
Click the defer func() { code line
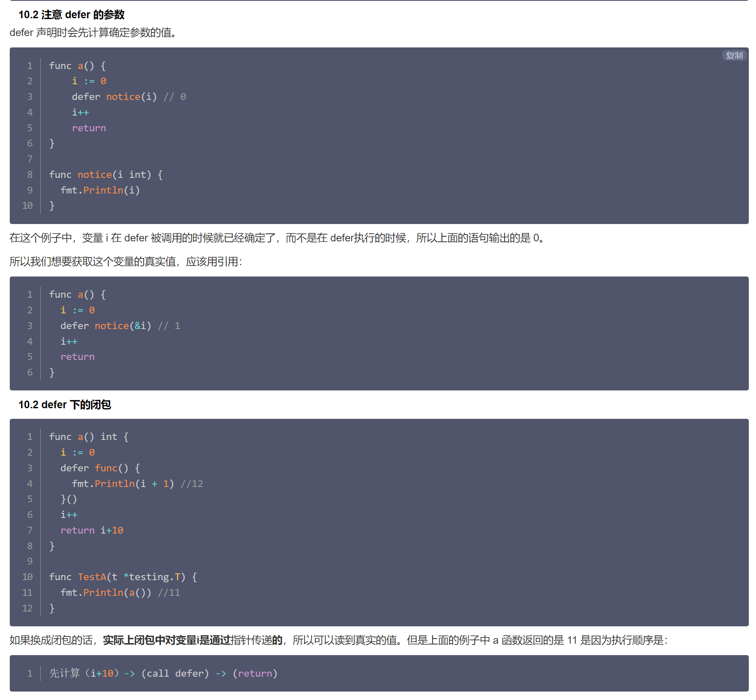(100, 468)
